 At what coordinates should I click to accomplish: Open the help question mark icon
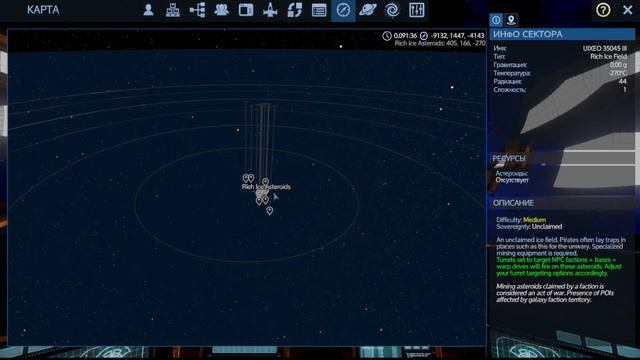(x=603, y=10)
